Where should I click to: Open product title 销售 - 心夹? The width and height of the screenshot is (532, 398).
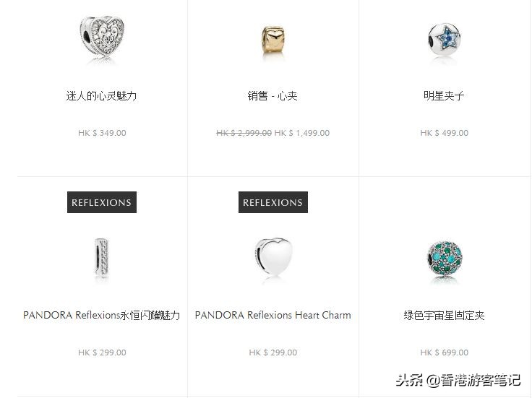point(273,96)
